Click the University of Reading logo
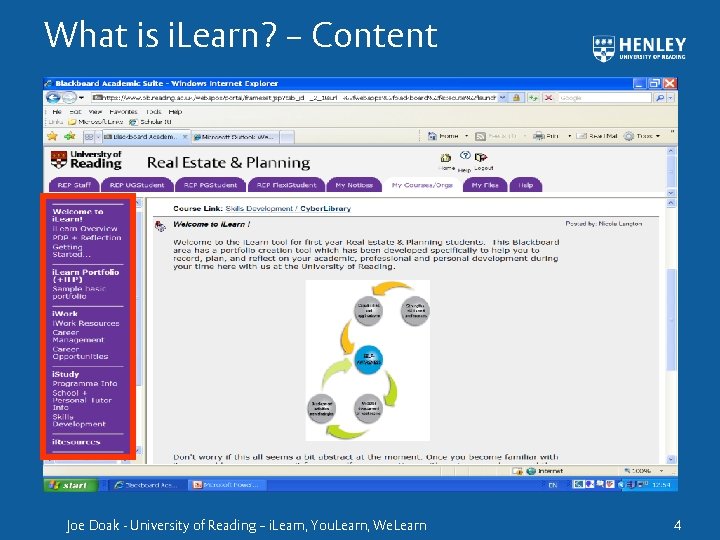The image size is (720, 540). 86,160
